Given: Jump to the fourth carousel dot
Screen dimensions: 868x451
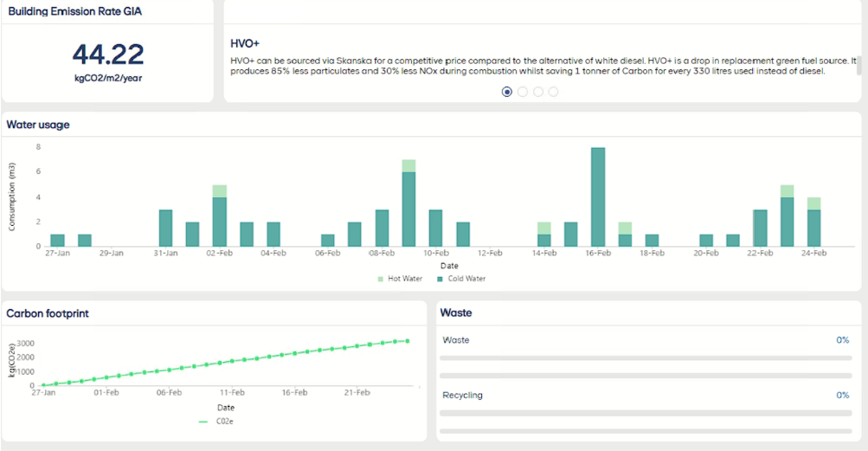Looking at the screenshot, I should click(x=554, y=92).
